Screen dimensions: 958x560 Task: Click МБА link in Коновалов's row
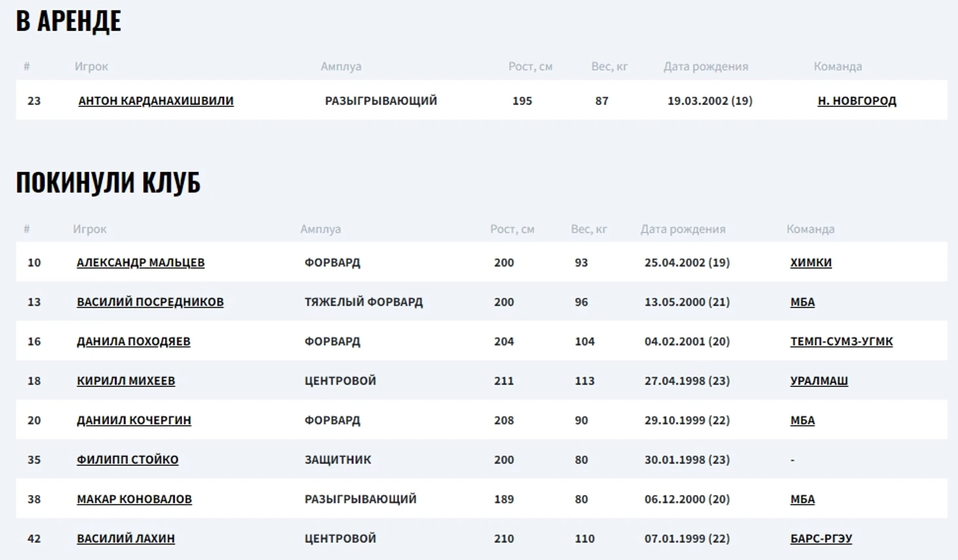(802, 499)
